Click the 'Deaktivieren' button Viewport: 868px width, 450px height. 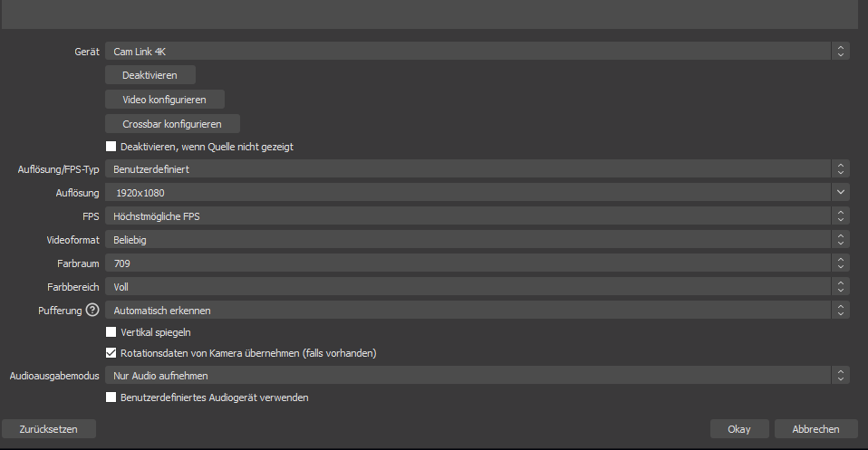(x=150, y=75)
